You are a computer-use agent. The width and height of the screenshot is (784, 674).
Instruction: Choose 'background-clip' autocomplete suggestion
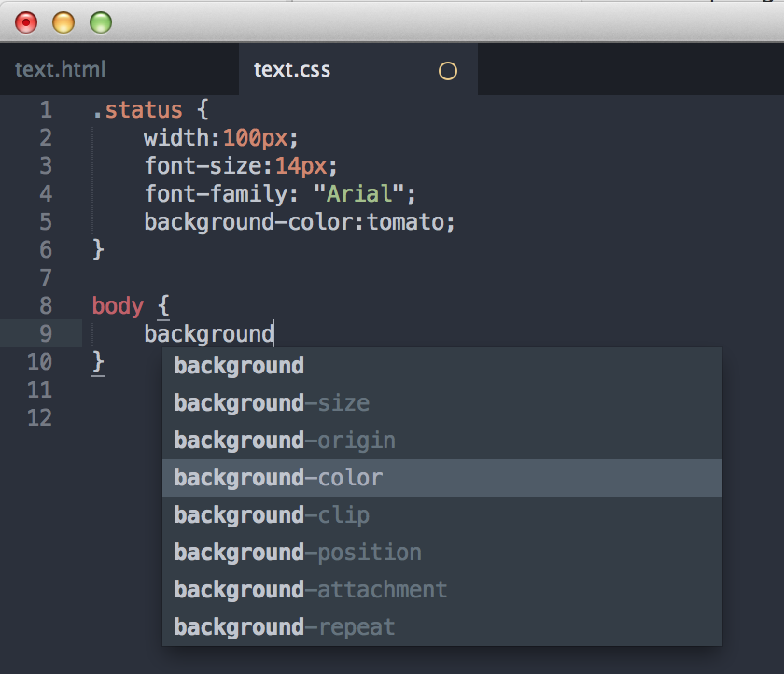coord(442,515)
